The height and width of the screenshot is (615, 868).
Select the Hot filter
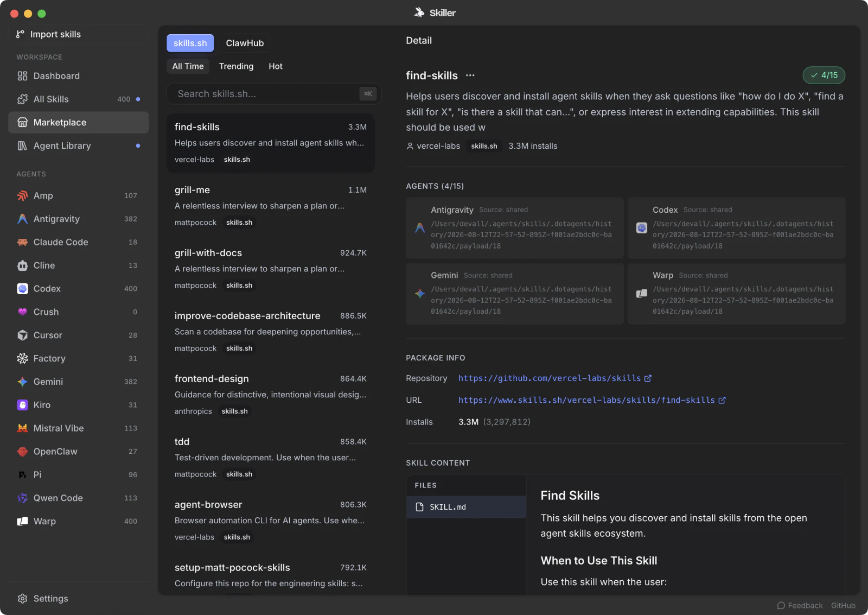[276, 66]
